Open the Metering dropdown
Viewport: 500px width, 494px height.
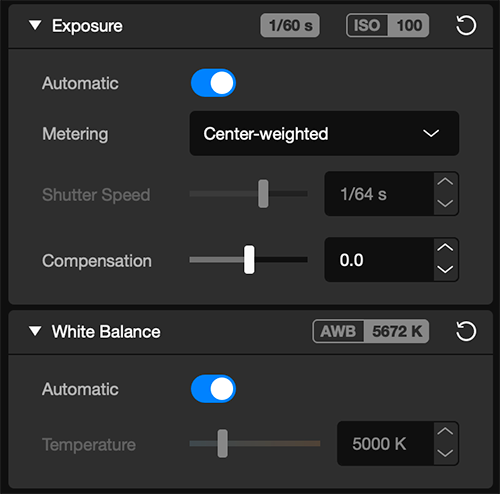coord(324,133)
